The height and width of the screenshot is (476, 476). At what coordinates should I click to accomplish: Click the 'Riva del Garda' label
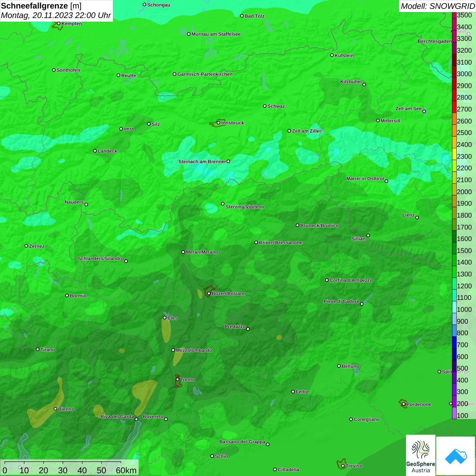tap(117, 417)
